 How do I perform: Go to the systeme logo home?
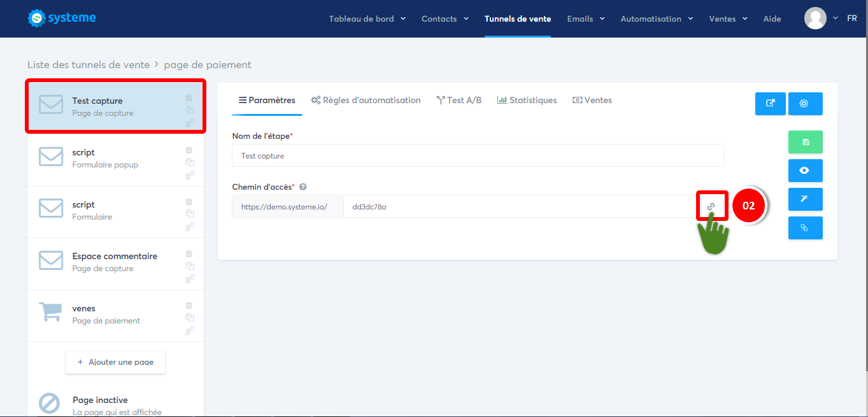62,18
